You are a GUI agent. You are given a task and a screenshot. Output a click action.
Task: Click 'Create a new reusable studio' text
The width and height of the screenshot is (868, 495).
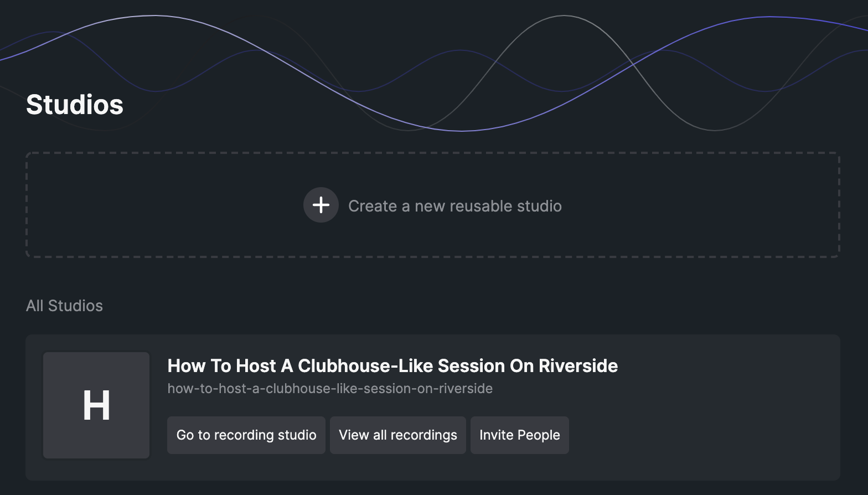point(455,206)
